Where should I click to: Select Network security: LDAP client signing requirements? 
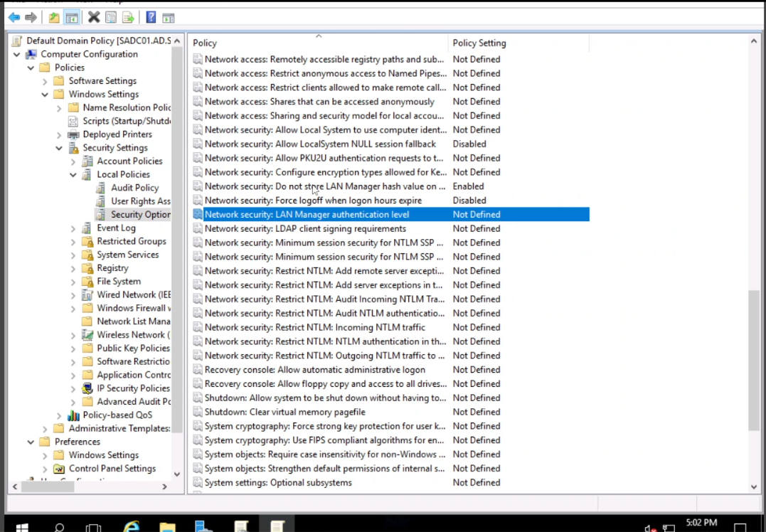(305, 228)
